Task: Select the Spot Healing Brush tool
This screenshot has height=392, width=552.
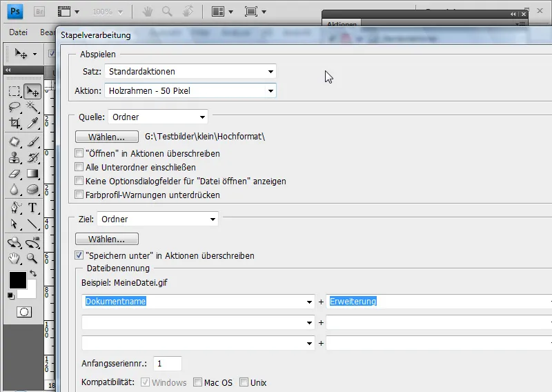Action: coord(14,142)
